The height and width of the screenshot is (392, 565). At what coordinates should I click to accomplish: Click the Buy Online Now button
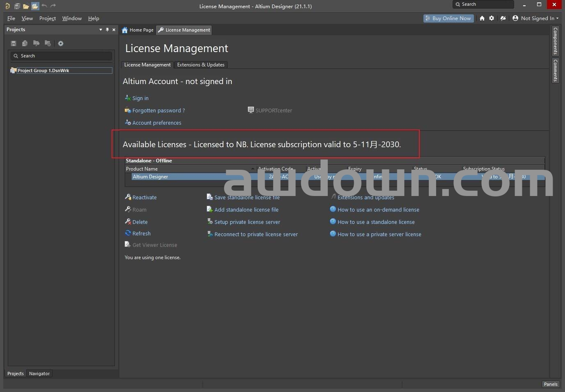point(448,18)
